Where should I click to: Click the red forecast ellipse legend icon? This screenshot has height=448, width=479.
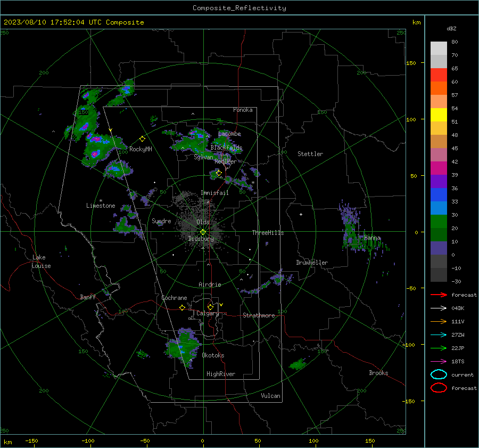(x=439, y=388)
